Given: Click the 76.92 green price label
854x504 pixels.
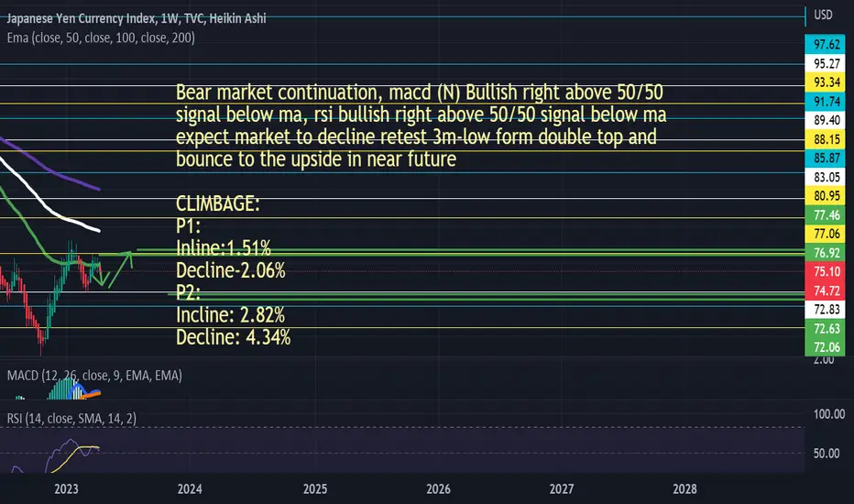Looking at the screenshot, I should [826, 253].
